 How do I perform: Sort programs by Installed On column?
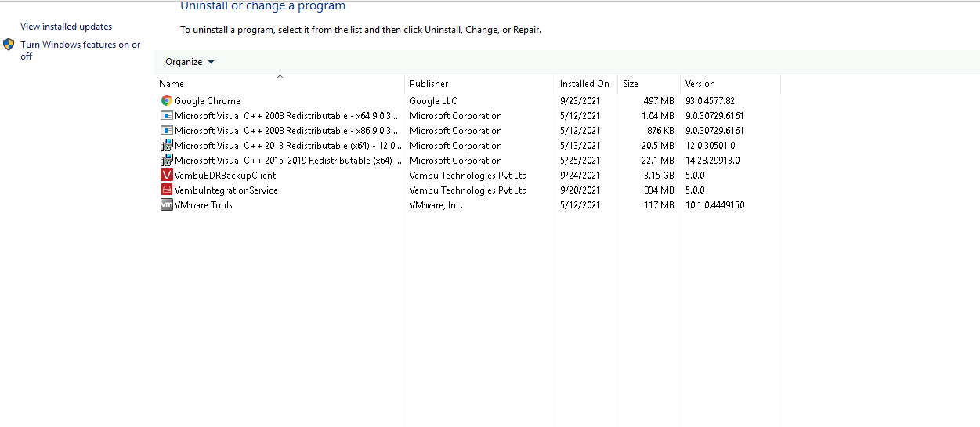(x=584, y=84)
